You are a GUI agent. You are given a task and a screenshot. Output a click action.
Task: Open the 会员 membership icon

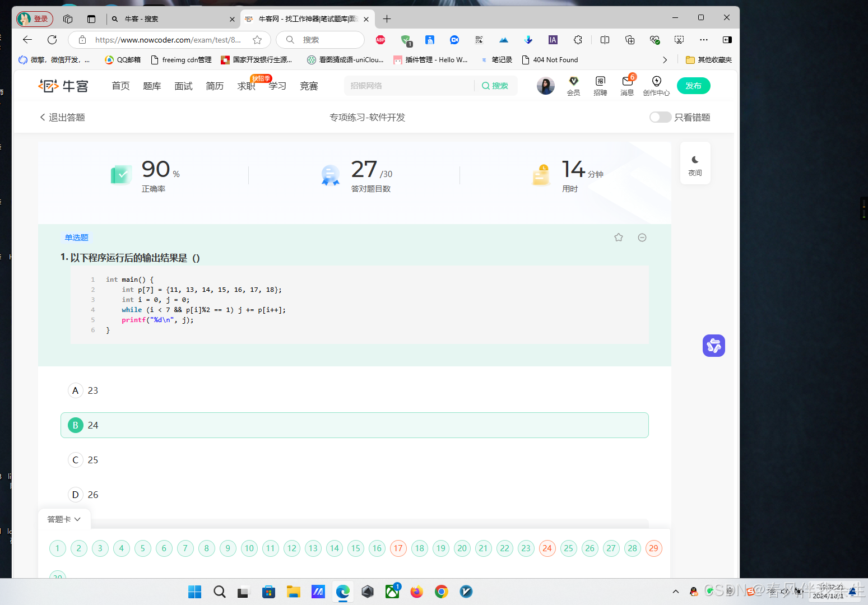pos(573,86)
